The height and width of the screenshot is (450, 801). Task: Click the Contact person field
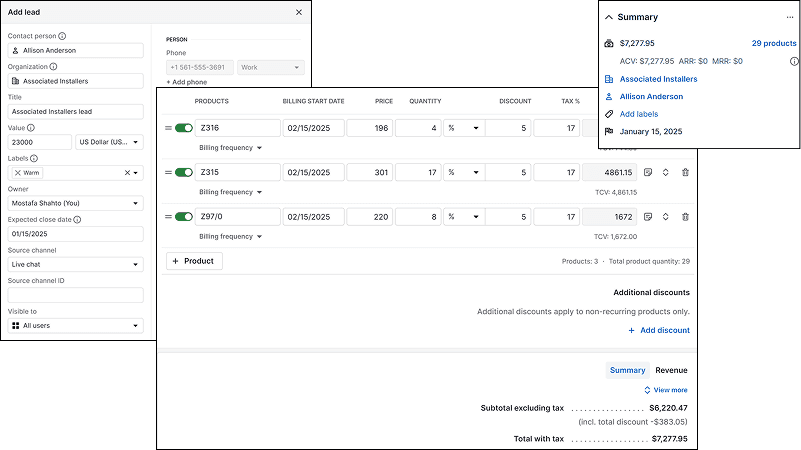76,51
